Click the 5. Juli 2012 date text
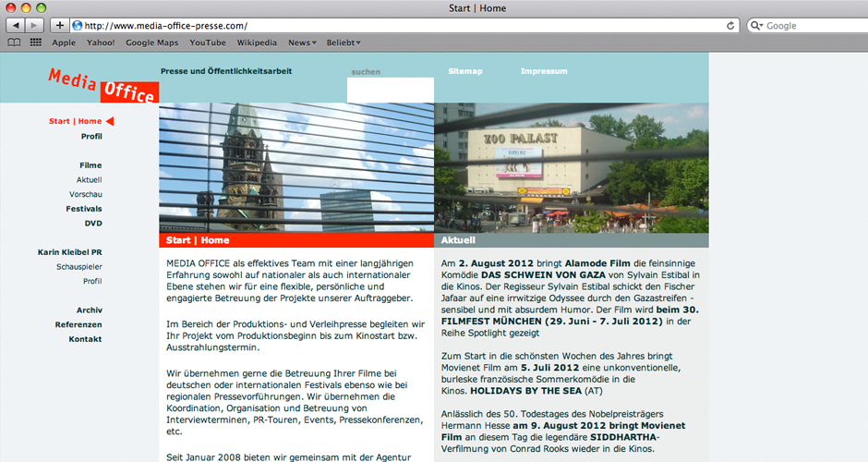The width and height of the screenshot is (868, 462). pyautogui.click(x=549, y=368)
